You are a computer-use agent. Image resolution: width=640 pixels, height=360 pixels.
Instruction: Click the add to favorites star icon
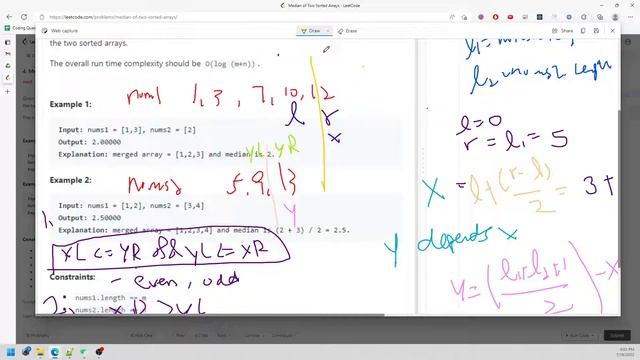[x=464, y=17]
